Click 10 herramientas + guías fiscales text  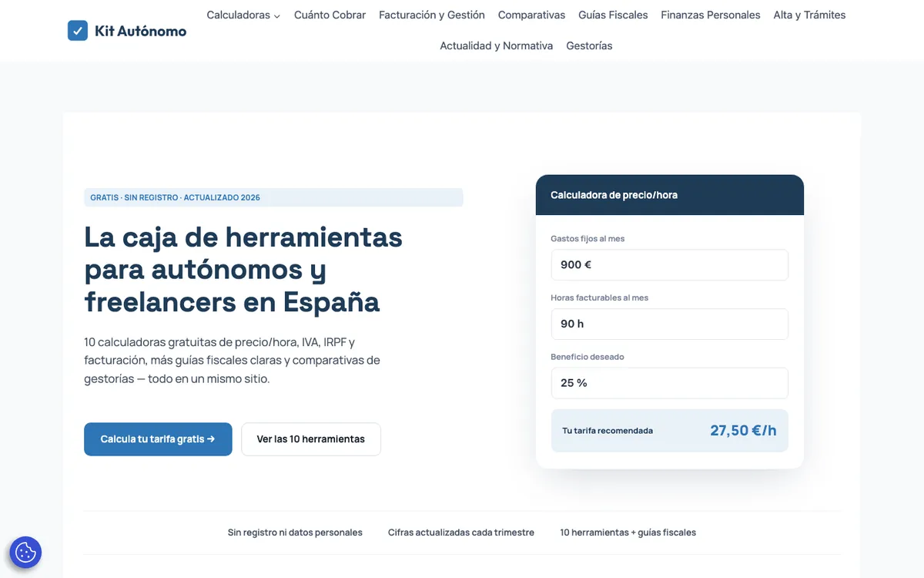tap(628, 533)
